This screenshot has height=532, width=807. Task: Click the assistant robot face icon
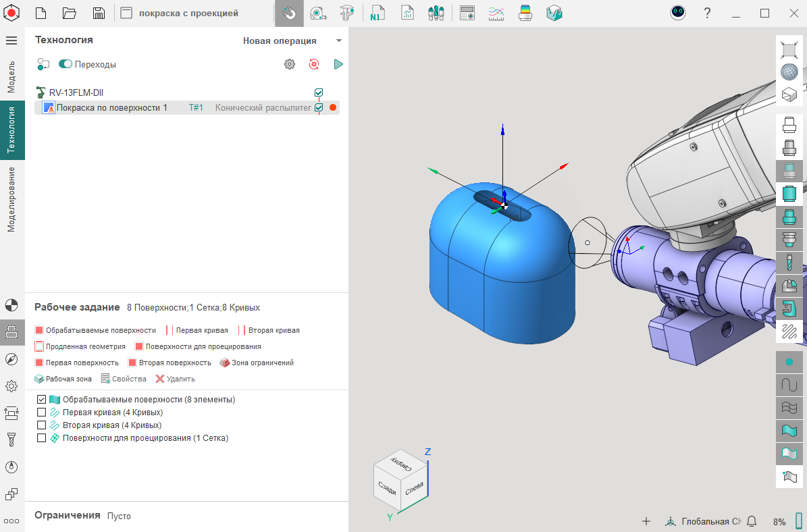(x=678, y=13)
